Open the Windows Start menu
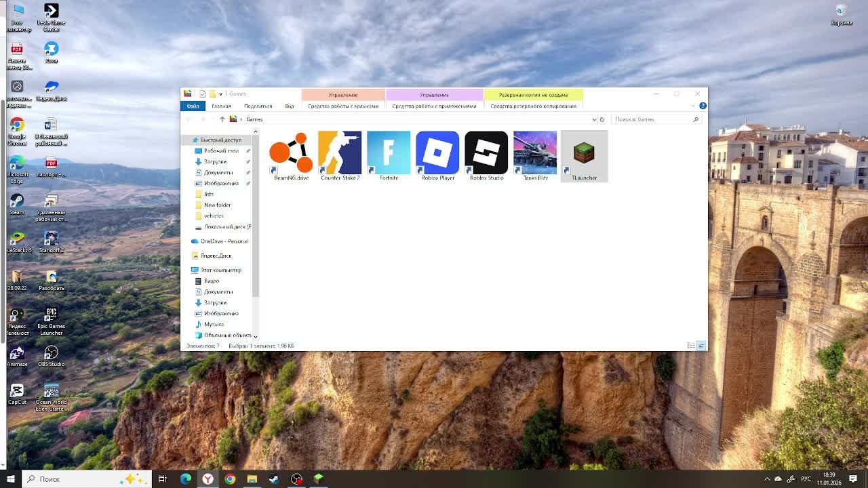 (10, 479)
